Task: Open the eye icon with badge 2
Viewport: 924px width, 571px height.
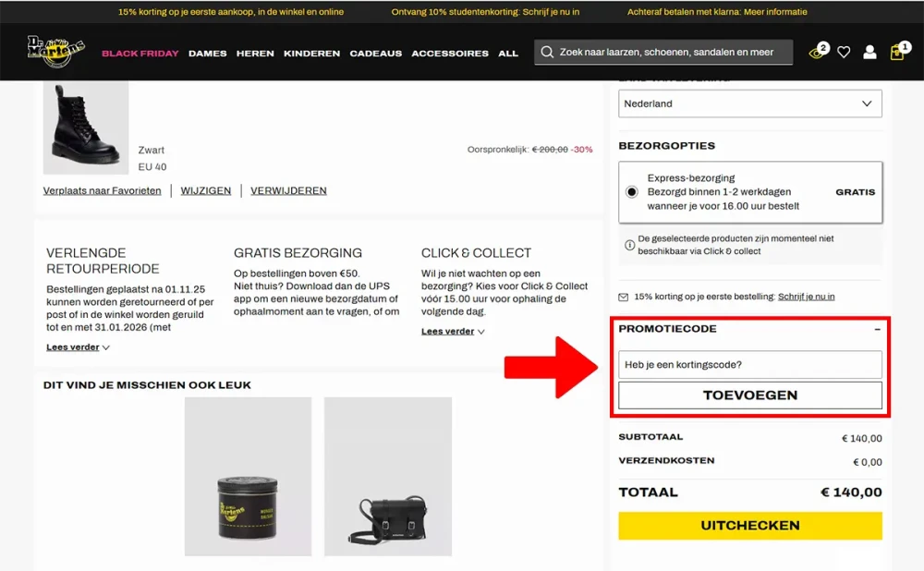Action: pos(819,52)
